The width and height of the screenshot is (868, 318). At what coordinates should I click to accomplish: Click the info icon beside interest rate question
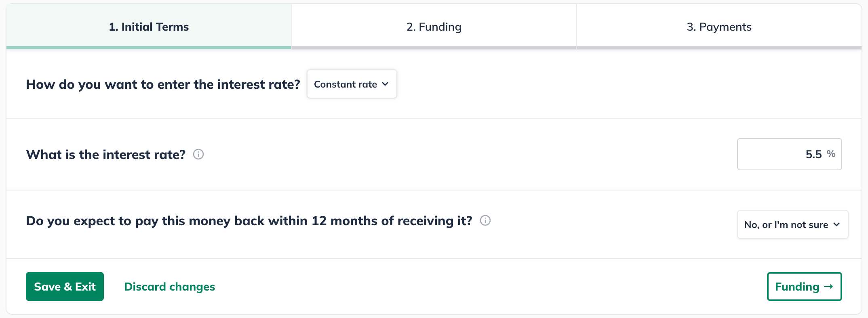click(198, 154)
